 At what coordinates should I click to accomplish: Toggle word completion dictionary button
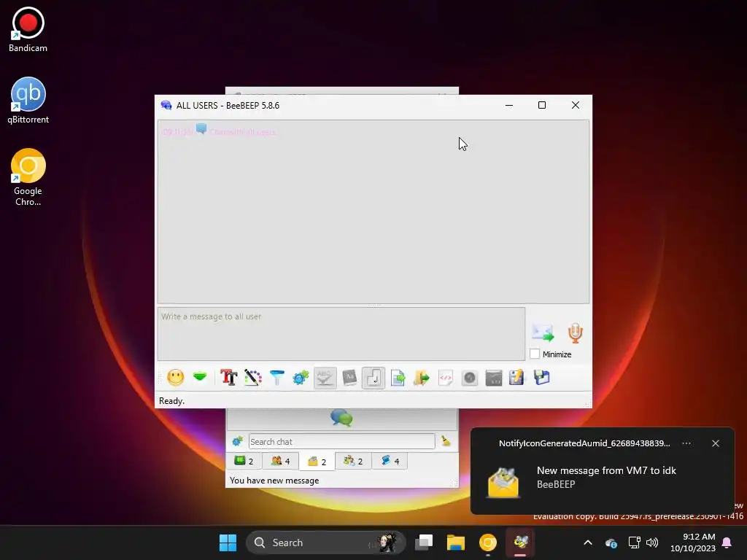[x=349, y=378]
